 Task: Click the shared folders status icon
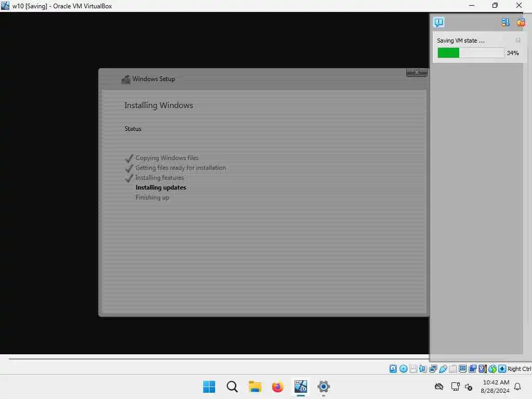pos(453,369)
